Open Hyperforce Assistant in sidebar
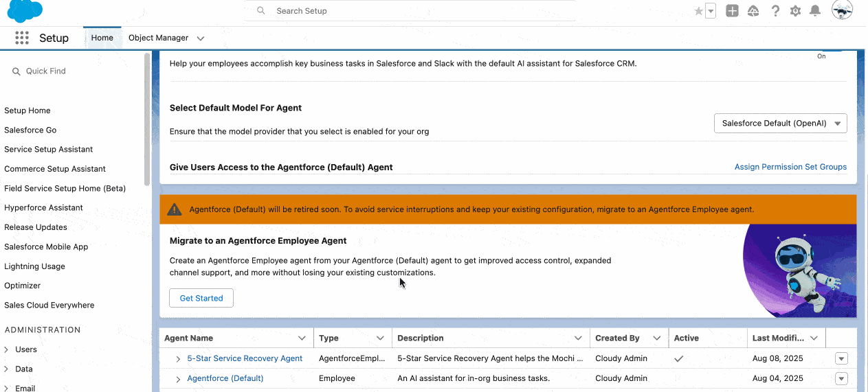This screenshot has width=868, height=392. [x=43, y=207]
